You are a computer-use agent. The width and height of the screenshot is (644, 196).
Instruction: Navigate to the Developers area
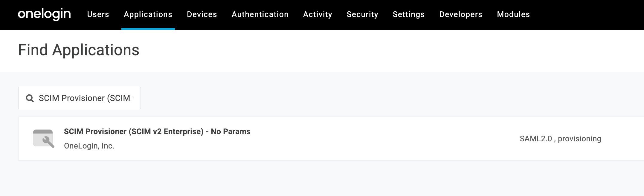pos(460,14)
